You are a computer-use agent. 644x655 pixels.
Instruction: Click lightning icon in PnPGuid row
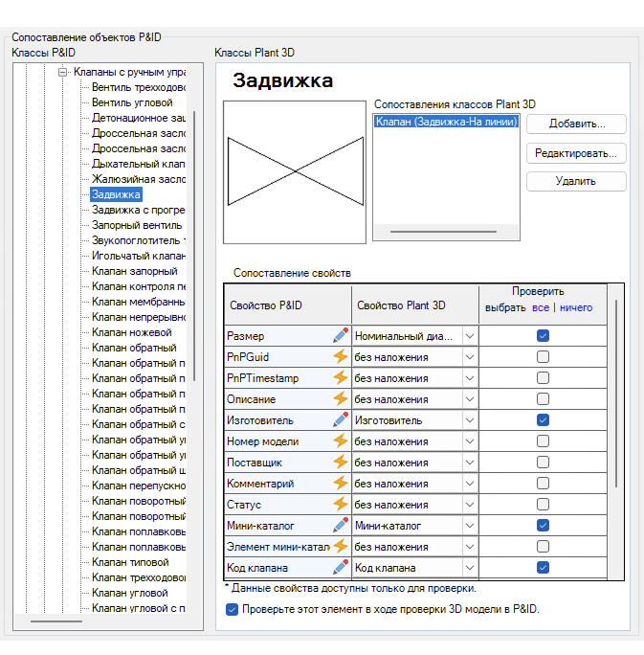pyautogui.click(x=341, y=357)
